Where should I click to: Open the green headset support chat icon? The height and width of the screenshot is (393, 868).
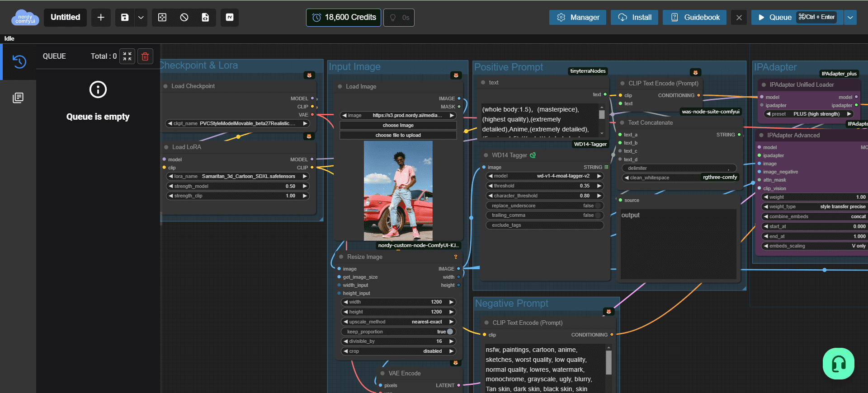(839, 364)
